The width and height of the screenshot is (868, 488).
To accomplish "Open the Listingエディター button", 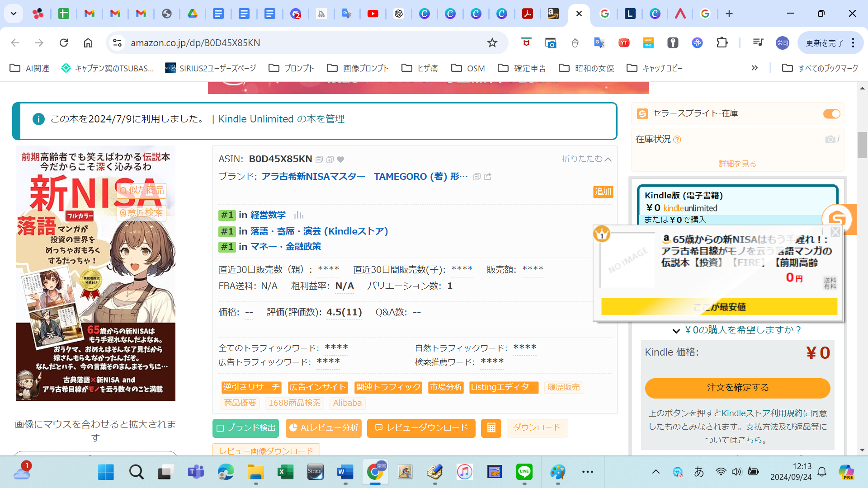I will coord(504,388).
